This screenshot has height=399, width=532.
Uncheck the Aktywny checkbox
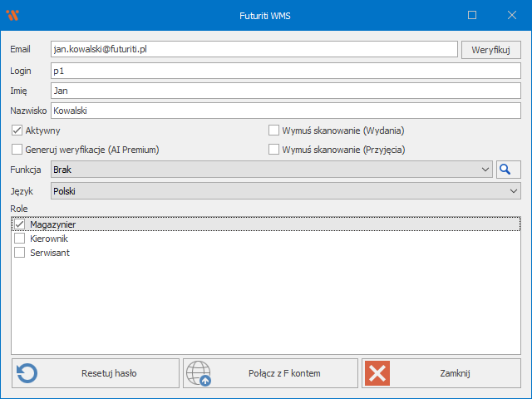tap(17, 131)
